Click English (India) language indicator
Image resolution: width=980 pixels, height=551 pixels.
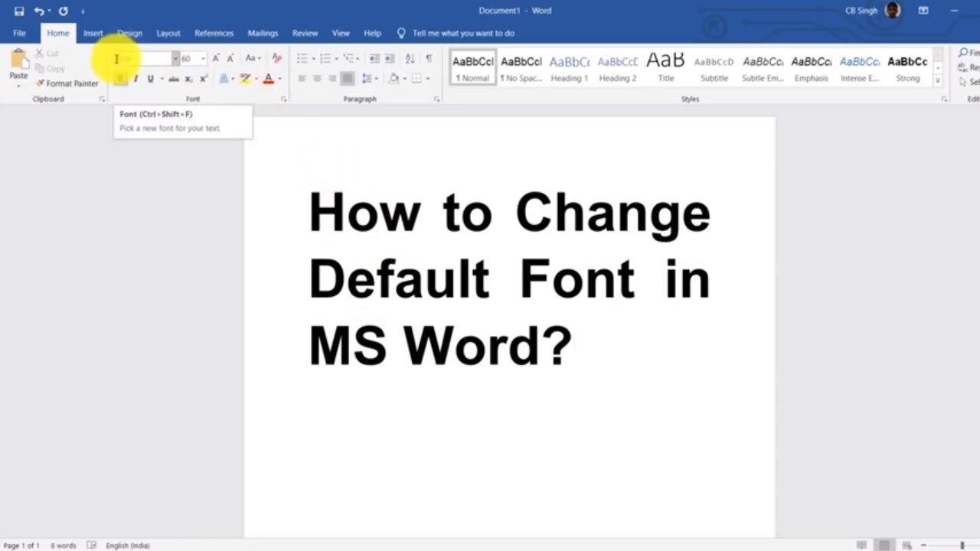[127, 546]
